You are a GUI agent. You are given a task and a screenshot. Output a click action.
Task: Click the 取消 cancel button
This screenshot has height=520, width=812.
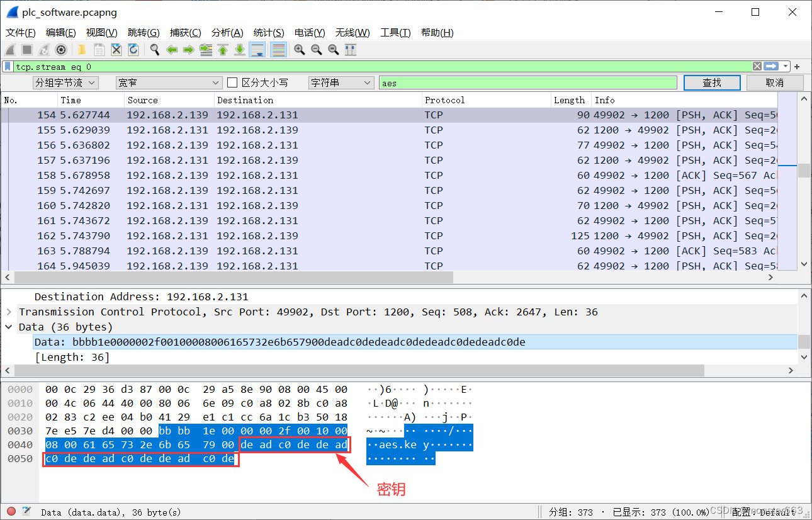775,82
